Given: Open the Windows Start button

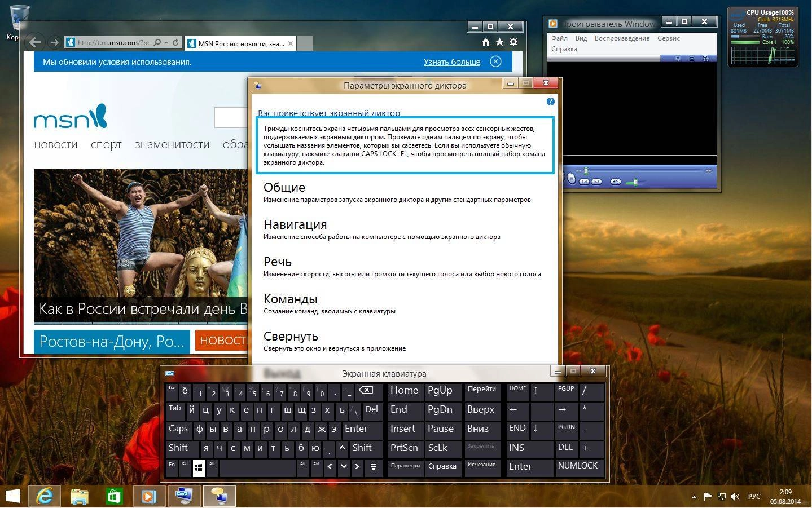Looking at the screenshot, I should tap(12, 496).
